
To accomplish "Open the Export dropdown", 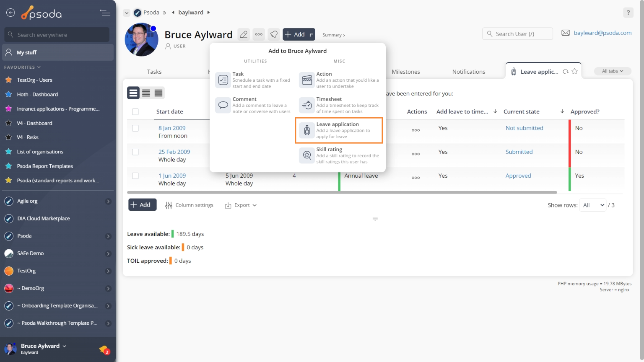I will [241, 205].
